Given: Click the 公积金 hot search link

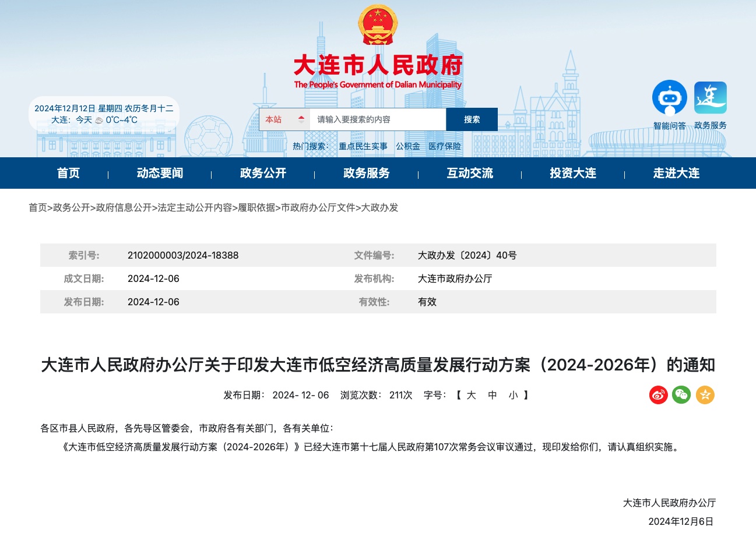Looking at the screenshot, I should click(408, 146).
